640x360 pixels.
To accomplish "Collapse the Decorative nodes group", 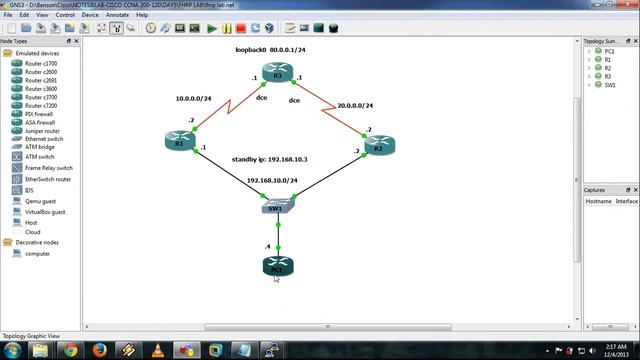I will click(7, 242).
